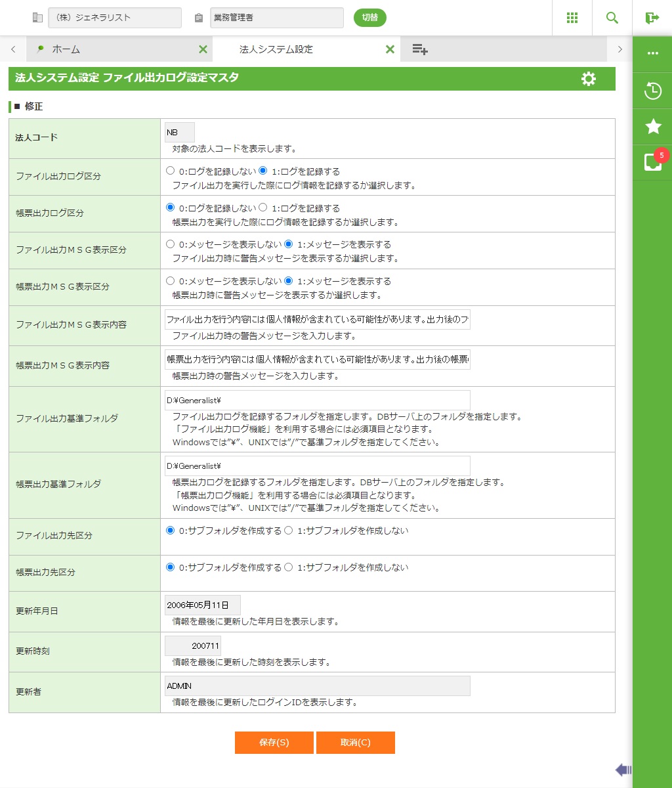Click the 保存(S) button
Screen dimensions: 672x788
coord(274,743)
